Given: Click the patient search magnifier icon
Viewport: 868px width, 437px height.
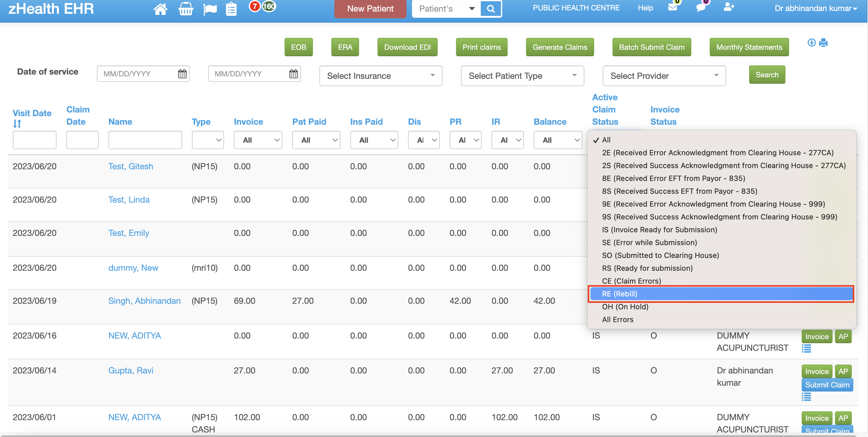Looking at the screenshot, I should pyautogui.click(x=491, y=9).
